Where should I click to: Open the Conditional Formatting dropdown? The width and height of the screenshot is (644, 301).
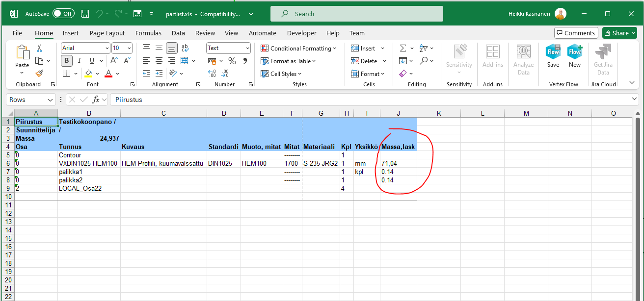pyautogui.click(x=298, y=48)
